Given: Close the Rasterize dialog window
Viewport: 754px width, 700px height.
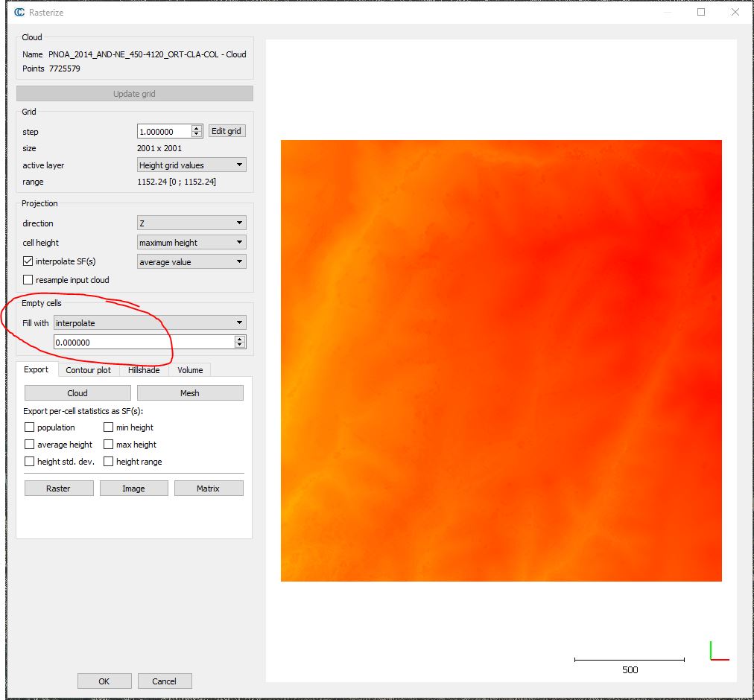Looking at the screenshot, I should (x=735, y=12).
